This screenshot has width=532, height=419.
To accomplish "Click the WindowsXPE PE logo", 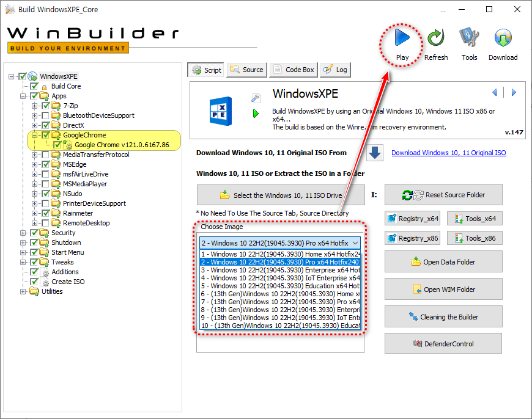I will [x=221, y=111].
